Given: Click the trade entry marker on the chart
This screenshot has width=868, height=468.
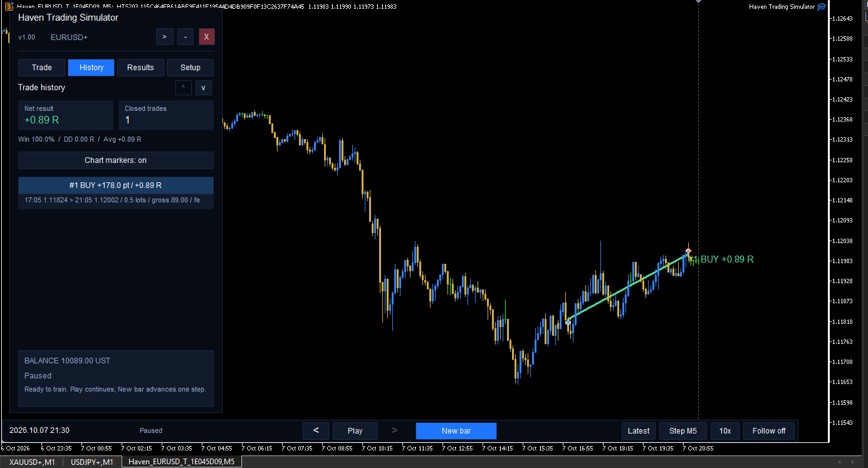Looking at the screenshot, I should tap(568, 322).
